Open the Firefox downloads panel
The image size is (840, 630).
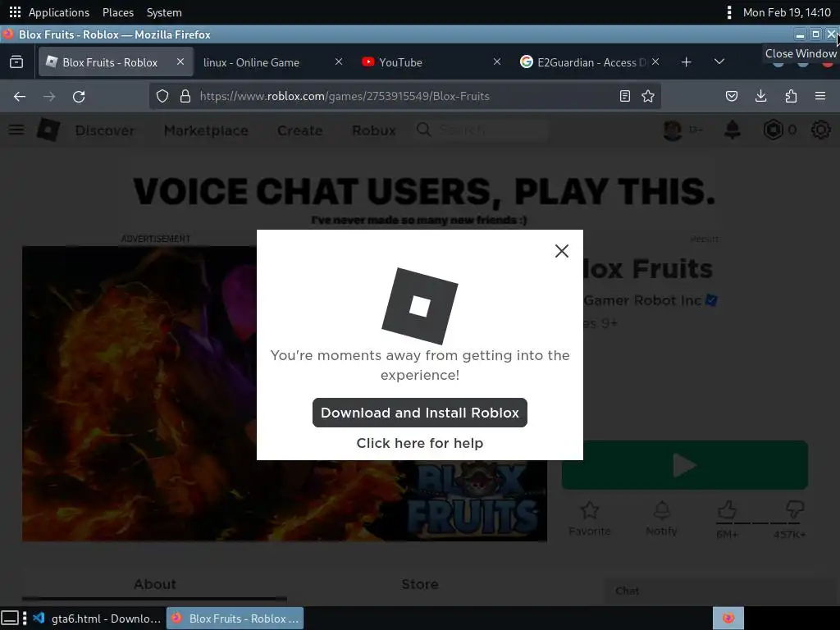click(760, 97)
